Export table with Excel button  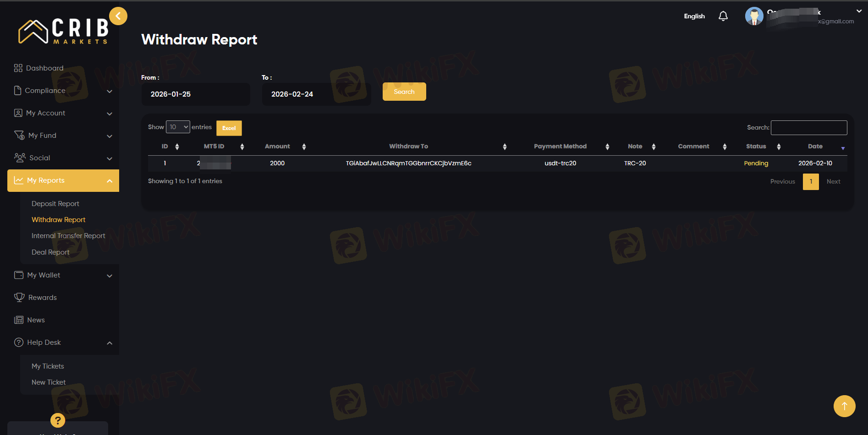(229, 128)
